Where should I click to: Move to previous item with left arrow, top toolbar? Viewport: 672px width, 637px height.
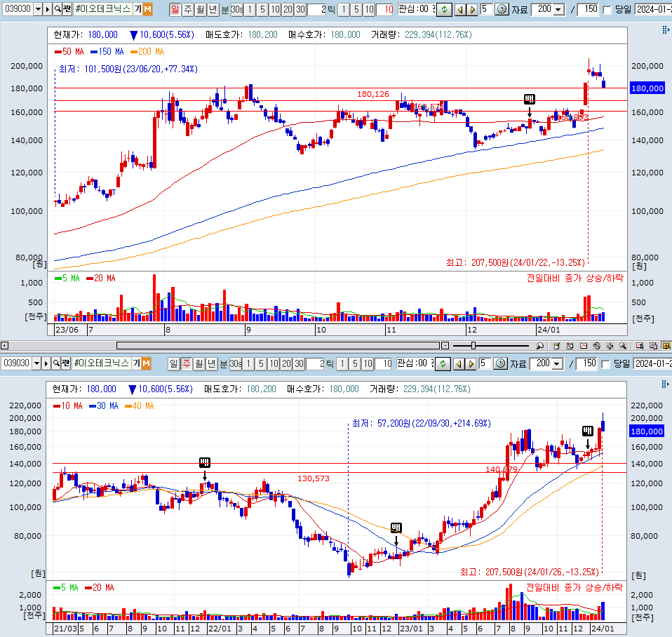[460, 9]
